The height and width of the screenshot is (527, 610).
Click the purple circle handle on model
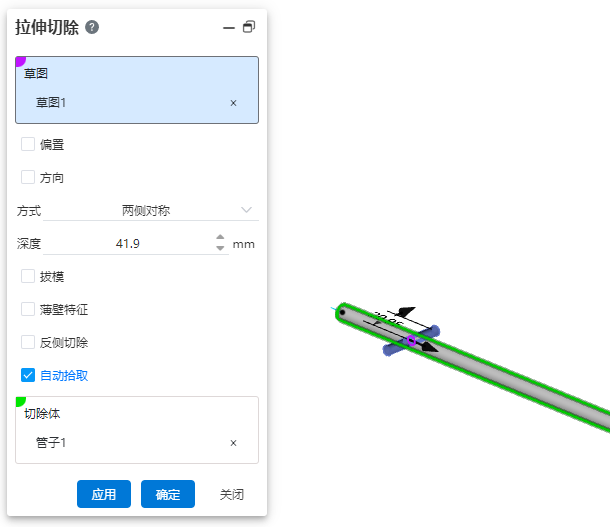pyautogui.click(x=411, y=341)
